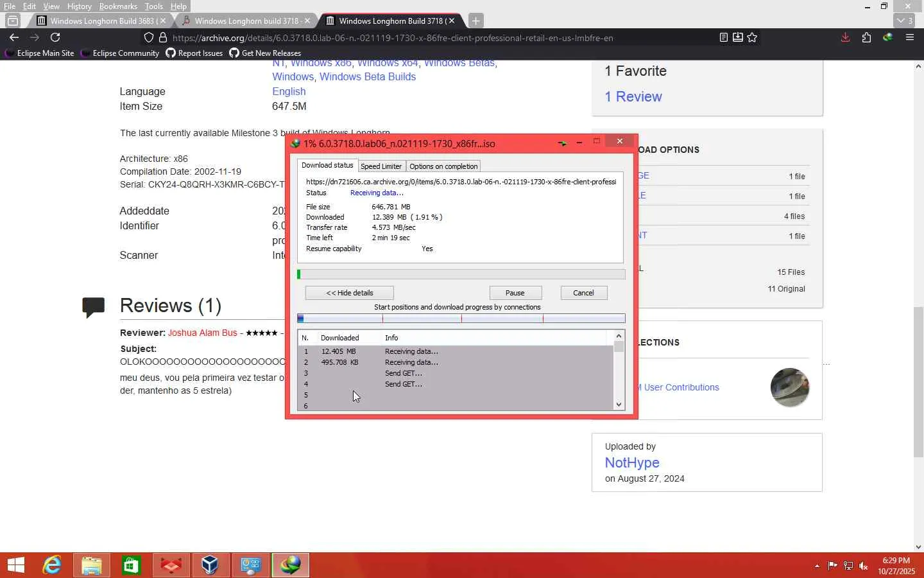Show site security info via padlock icon

[163, 38]
